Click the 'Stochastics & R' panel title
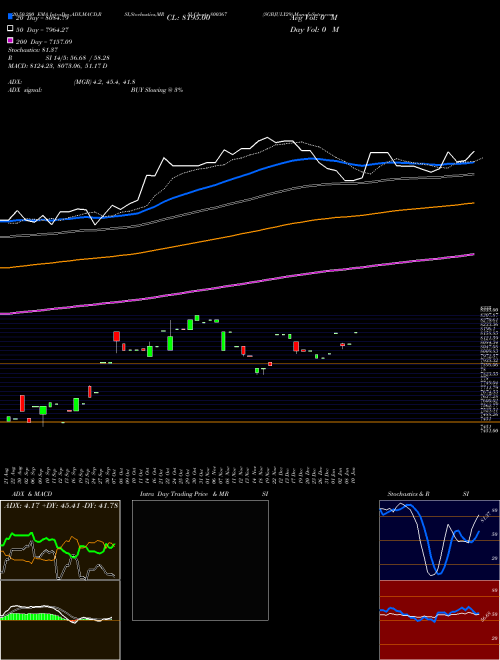500x660 pixels. [x=409, y=494]
